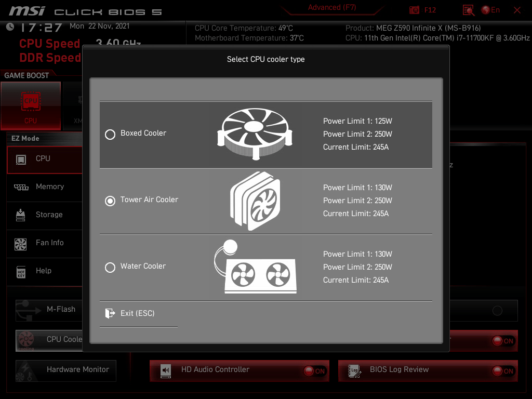The width and height of the screenshot is (532, 399).
Task: Click the F12 screenshot camera icon
Action: click(414, 10)
